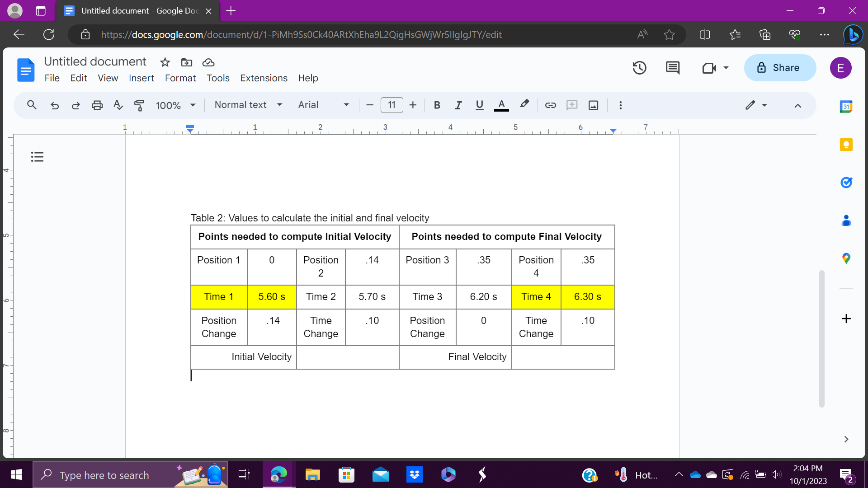Viewport: 868px width, 488px height.
Task: Open the text color picker
Action: [501, 105]
